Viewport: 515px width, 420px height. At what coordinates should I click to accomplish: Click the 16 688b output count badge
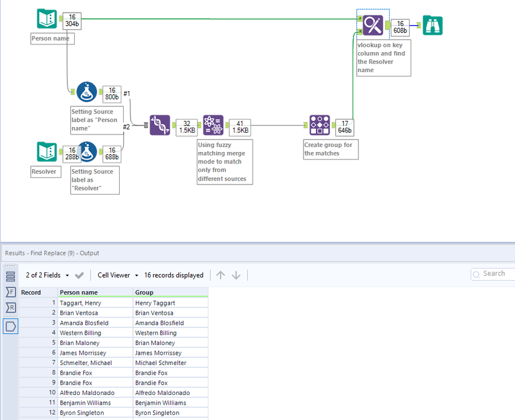(112, 154)
